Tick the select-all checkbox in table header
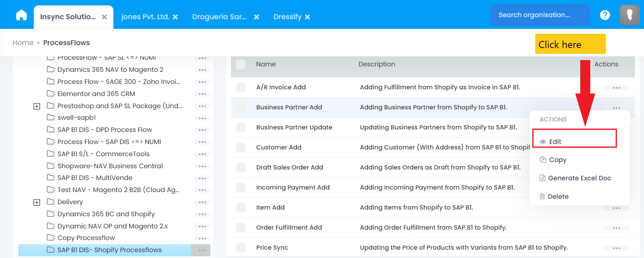644x258 pixels. click(x=241, y=64)
